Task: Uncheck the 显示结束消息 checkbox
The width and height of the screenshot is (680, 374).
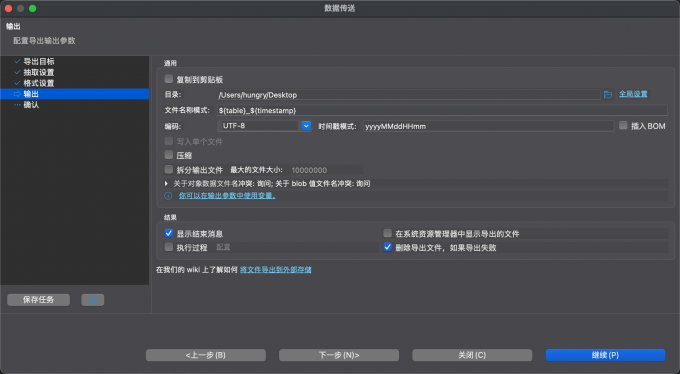Action: coord(169,233)
